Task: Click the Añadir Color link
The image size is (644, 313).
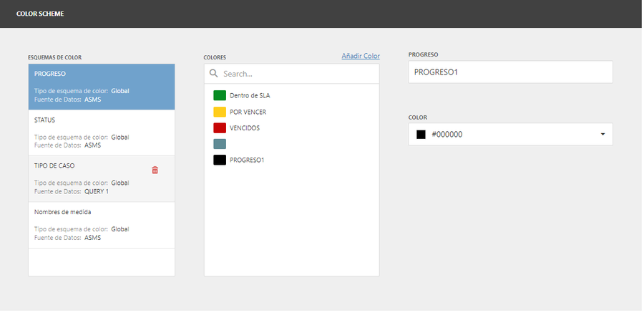Action: click(x=361, y=56)
